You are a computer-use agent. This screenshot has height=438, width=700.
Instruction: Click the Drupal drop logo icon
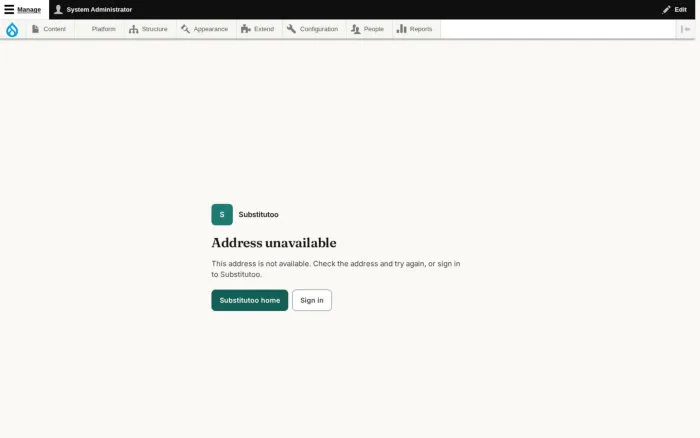tap(12, 29)
